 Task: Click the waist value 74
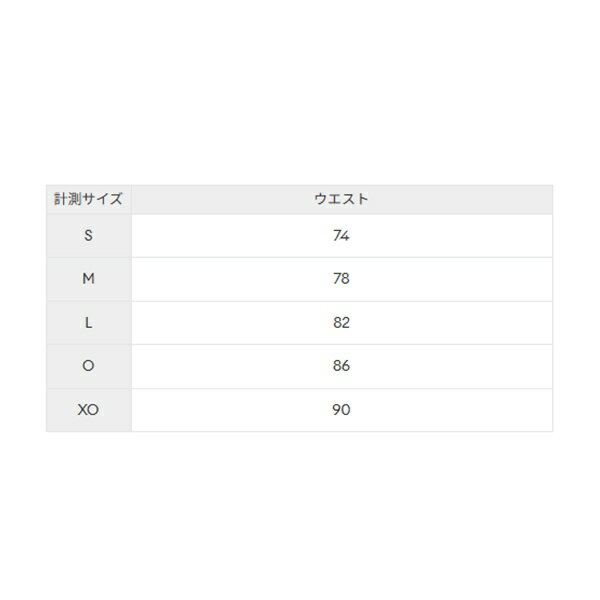pyautogui.click(x=341, y=236)
